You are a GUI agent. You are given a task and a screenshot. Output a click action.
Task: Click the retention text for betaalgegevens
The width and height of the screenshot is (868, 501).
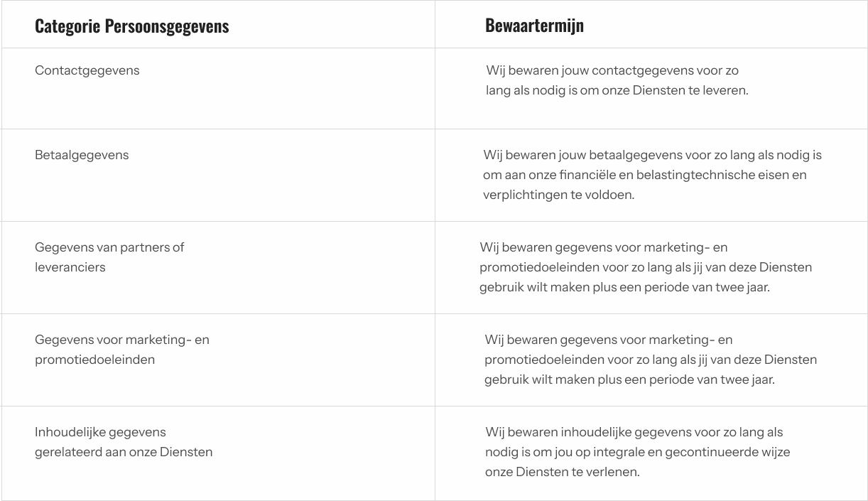point(652,175)
